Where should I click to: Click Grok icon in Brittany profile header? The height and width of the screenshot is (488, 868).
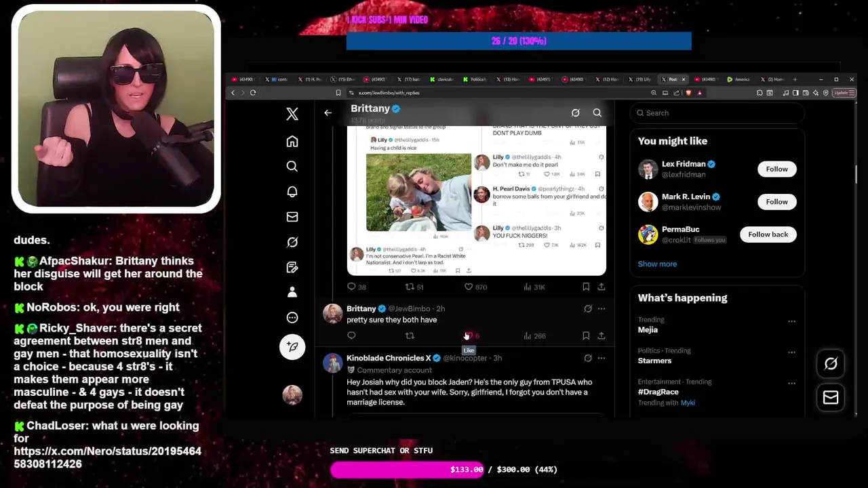575,113
